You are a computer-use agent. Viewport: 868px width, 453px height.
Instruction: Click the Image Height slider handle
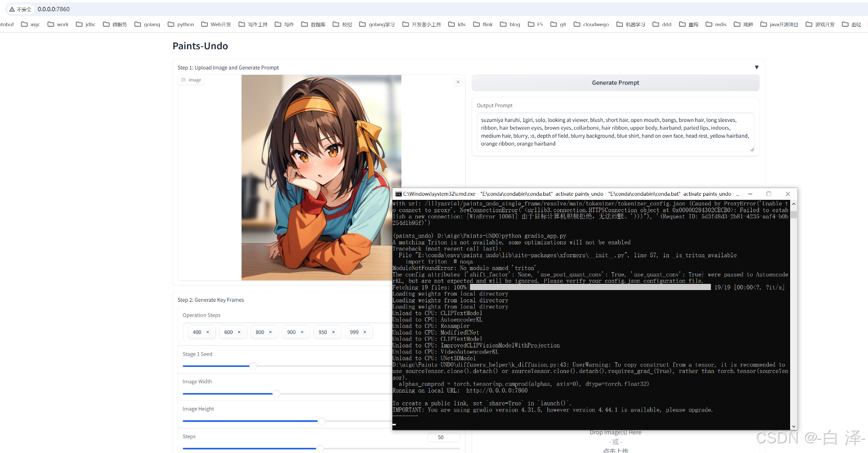(322, 421)
